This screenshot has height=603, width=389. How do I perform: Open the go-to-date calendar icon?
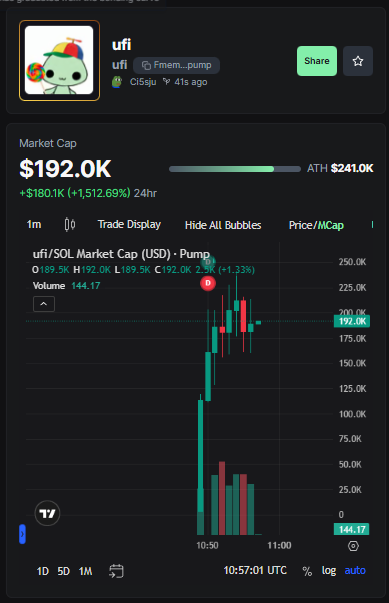tap(116, 571)
